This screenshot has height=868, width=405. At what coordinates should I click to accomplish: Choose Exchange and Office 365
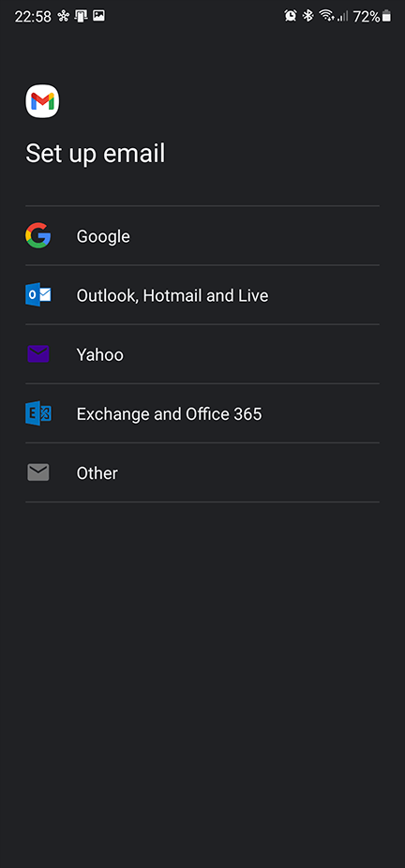[x=202, y=413]
